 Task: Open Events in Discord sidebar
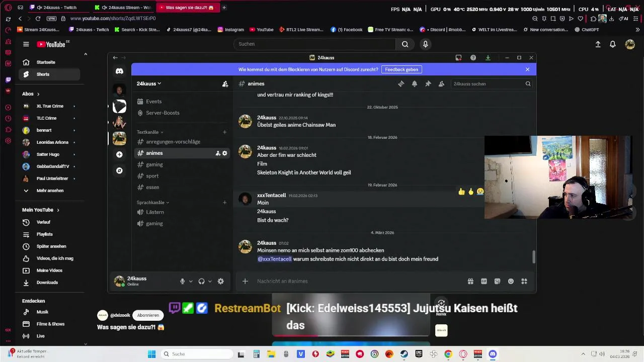(x=181, y=102)
